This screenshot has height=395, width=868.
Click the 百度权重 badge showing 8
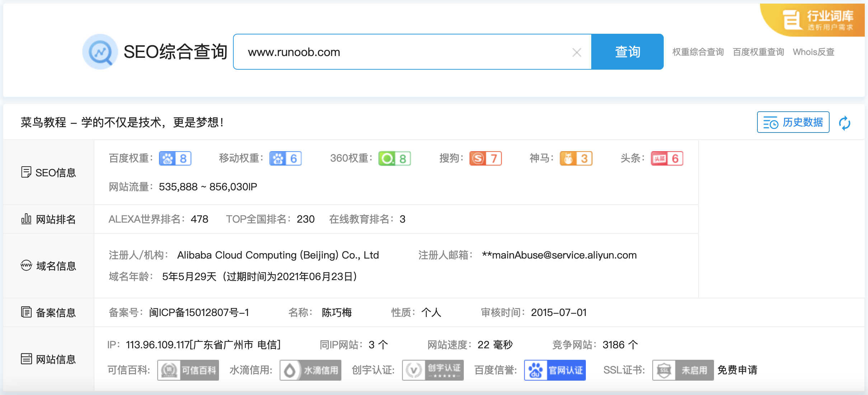[x=175, y=158]
